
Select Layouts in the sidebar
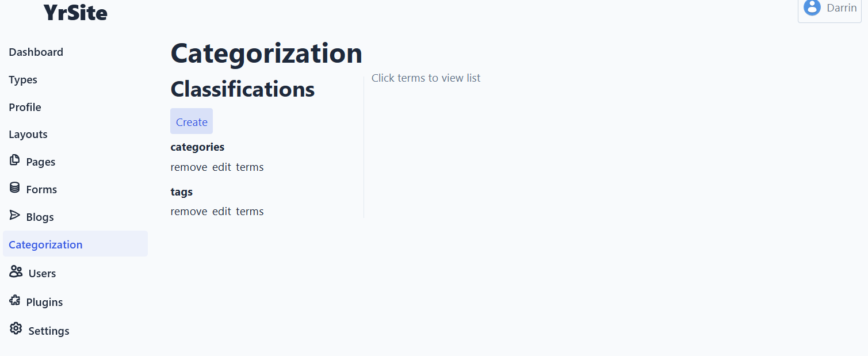pos(75,135)
